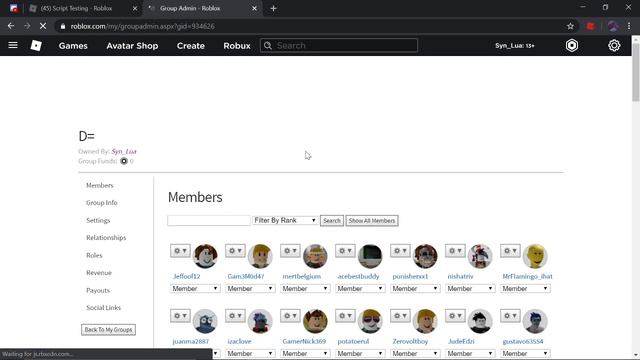Open gear menu for member juanma2887
This screenshot has height=360, width=640.
pyautogui.click(x=180, y=316)
